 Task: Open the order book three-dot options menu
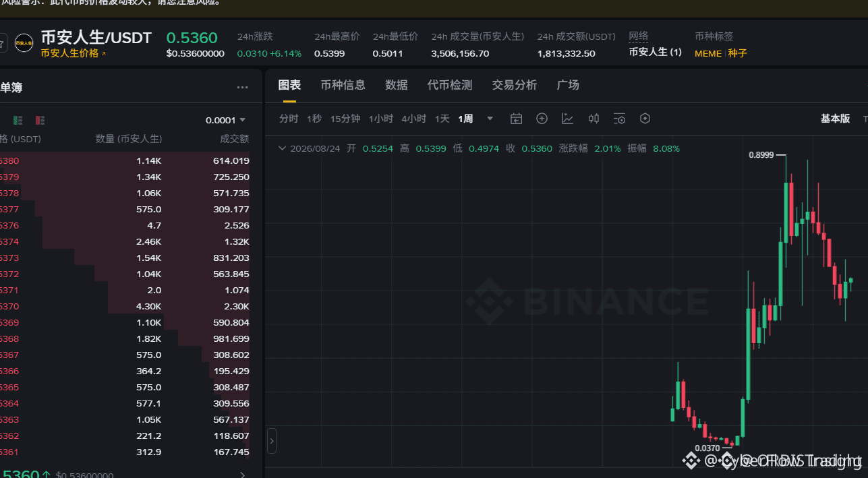point(243,87)
